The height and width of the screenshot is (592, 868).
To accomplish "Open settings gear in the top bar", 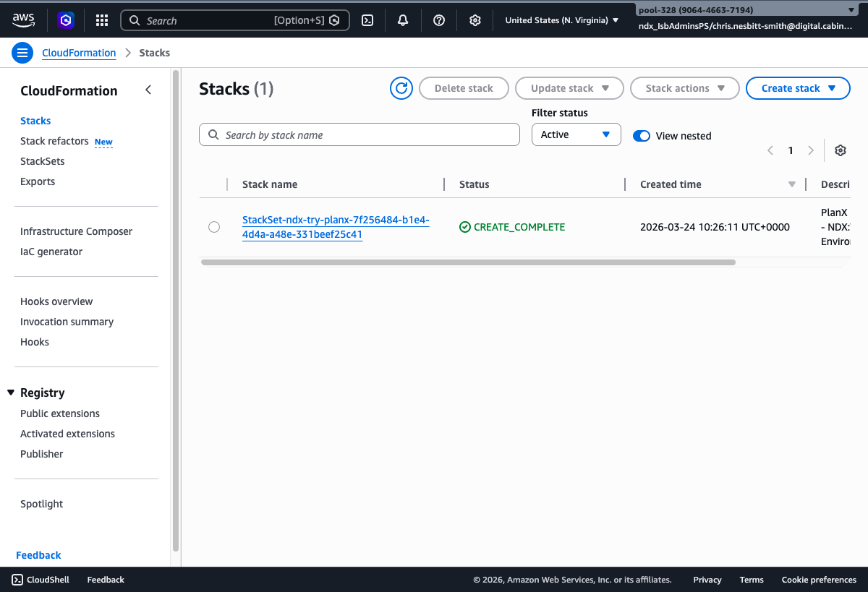I will 475,20.
